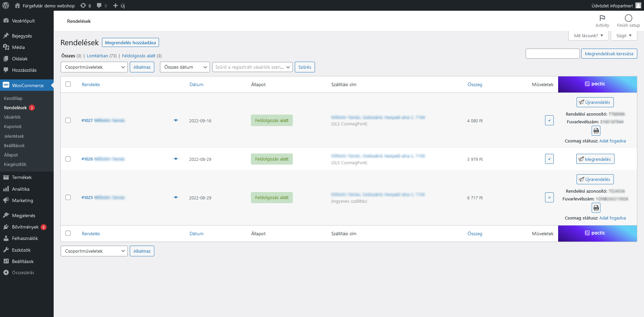
Task: Open Kuponok submenu item
Action: (13, 126)
